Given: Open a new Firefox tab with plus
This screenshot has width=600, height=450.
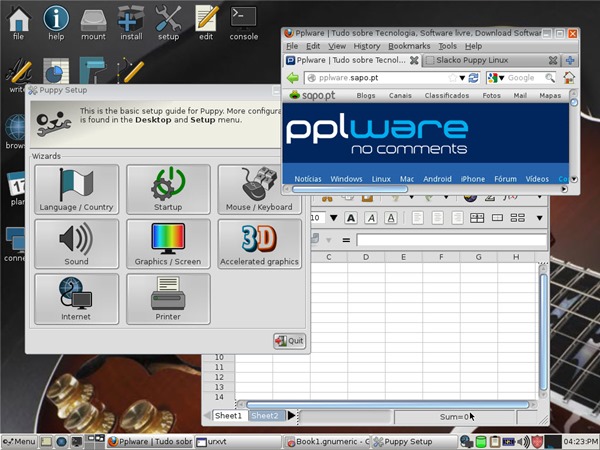Looking at the screenshot, I should [570, 60].
